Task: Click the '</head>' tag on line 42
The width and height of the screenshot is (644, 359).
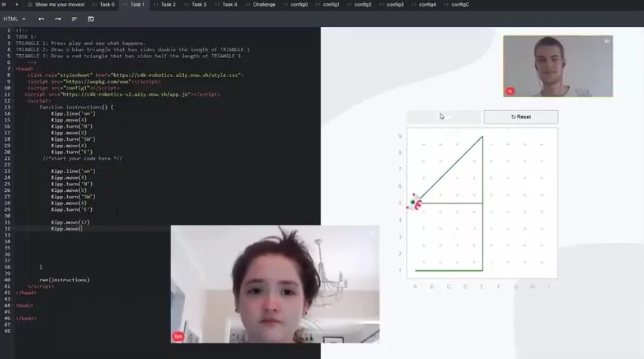Action: coord(26,293)
